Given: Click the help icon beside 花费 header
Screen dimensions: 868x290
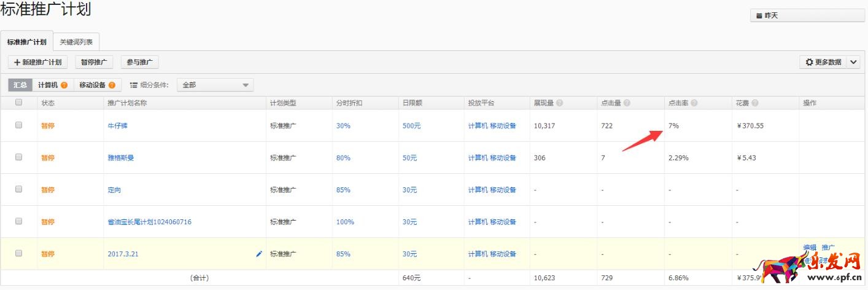Looking at the screenshot, I should (754, 103).
